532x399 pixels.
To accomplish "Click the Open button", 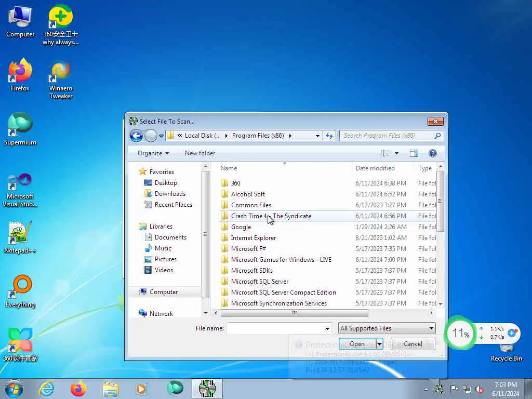I will (x=357, y=344).
